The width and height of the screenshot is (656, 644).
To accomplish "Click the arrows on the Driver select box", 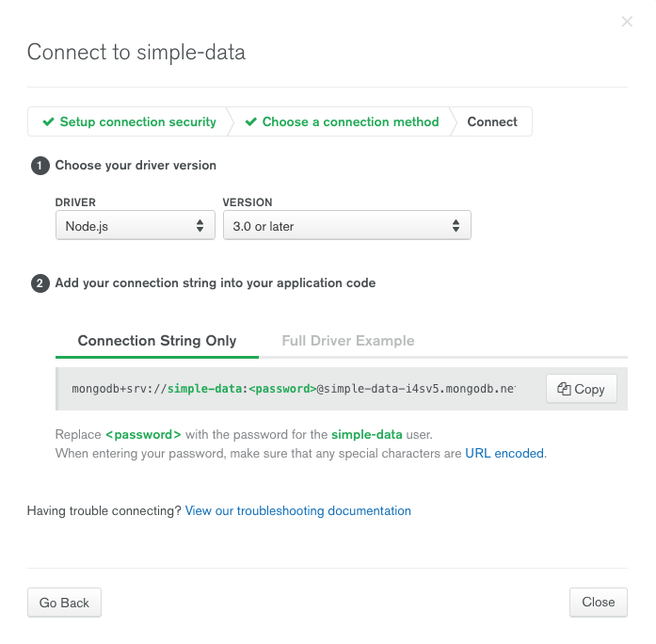I will 200,226.
